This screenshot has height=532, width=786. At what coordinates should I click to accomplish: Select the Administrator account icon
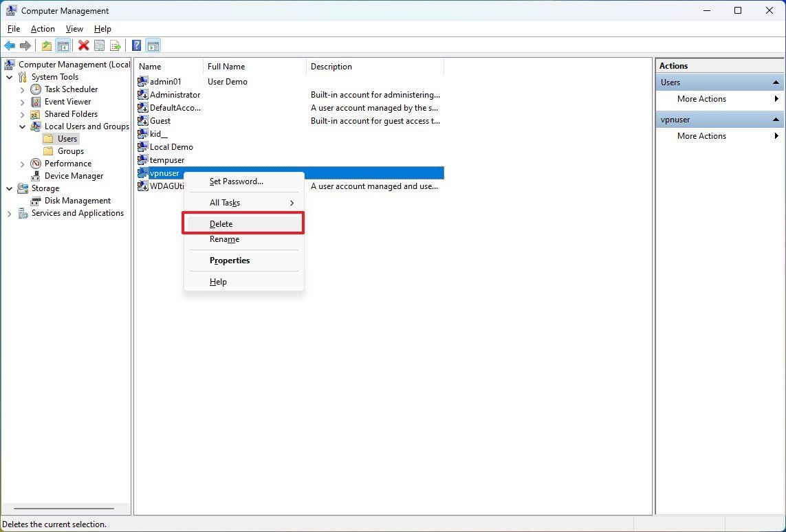[142, 94]
